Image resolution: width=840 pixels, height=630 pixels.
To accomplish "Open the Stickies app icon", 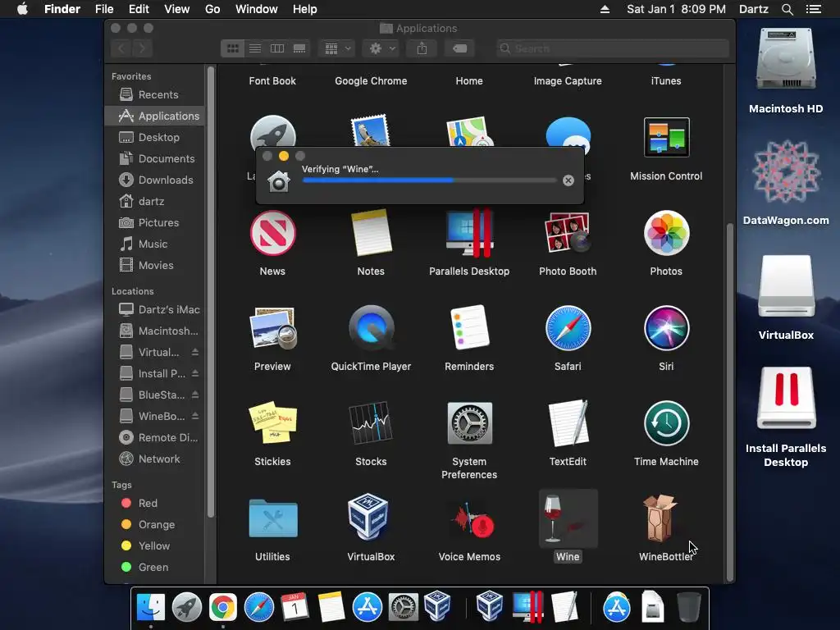I will point(272,422).
